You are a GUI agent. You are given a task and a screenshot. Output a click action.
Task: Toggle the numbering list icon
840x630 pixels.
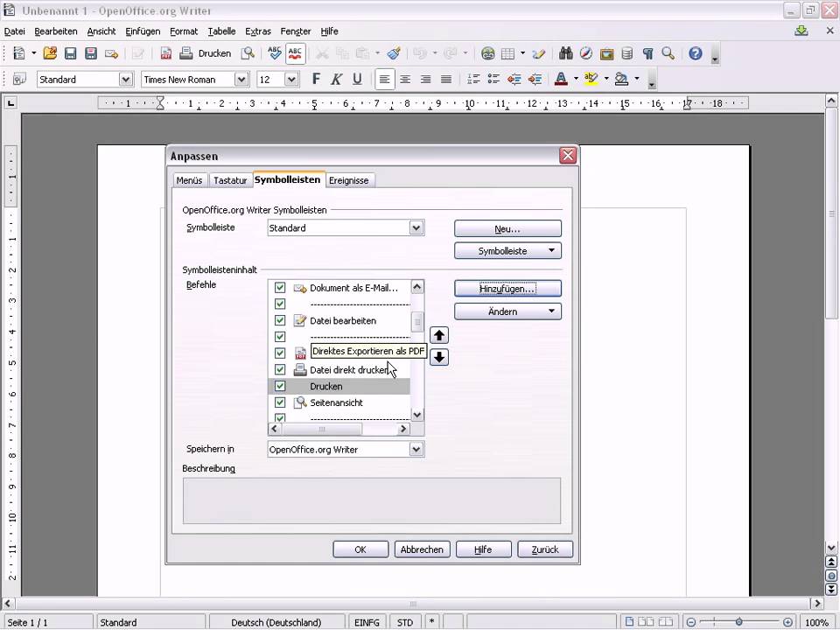click(473, 80)
